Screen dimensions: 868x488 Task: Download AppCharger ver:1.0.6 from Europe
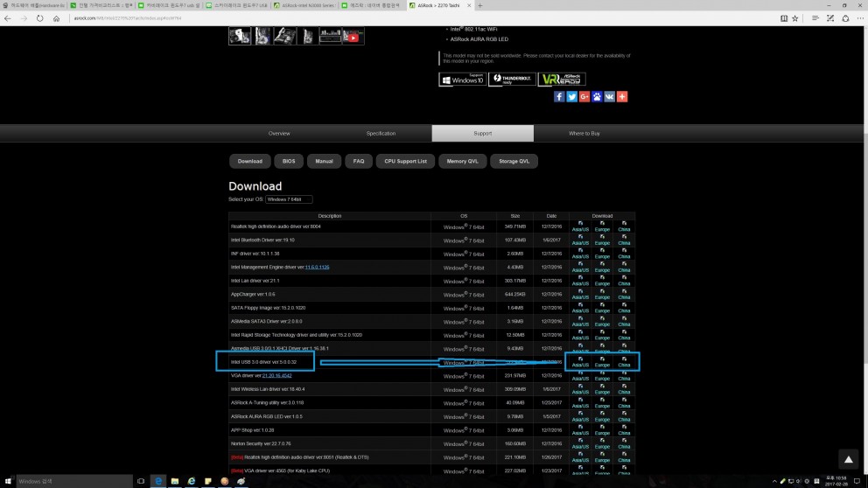[x=602, y=295]
